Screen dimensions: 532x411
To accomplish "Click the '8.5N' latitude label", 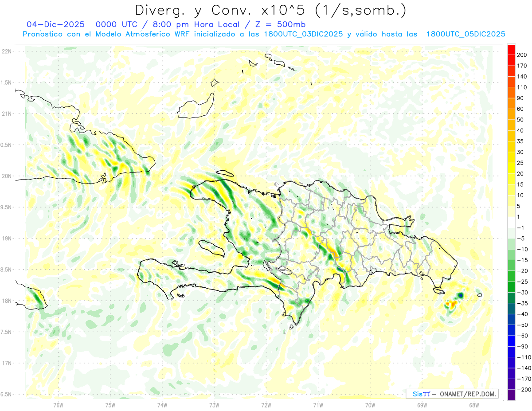I will [7, 270].
